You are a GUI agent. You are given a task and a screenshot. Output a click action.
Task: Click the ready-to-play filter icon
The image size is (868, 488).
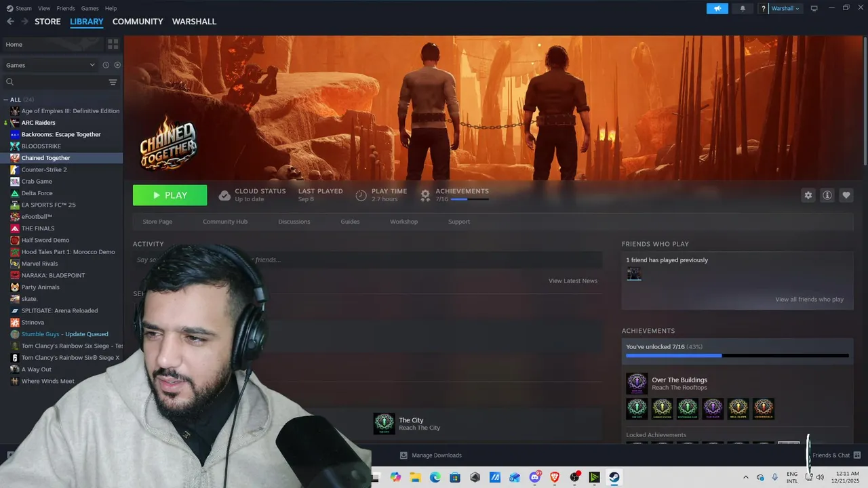(117, 65)
